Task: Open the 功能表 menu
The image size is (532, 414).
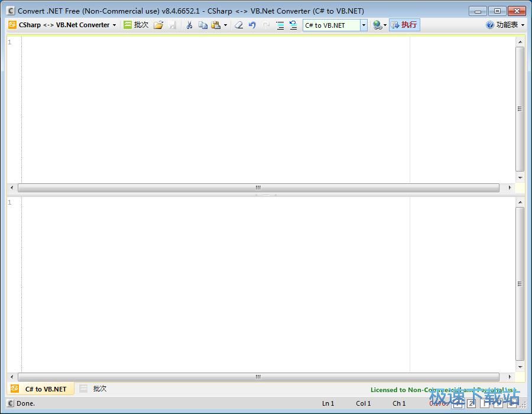Action: click(x=505, y=25)
